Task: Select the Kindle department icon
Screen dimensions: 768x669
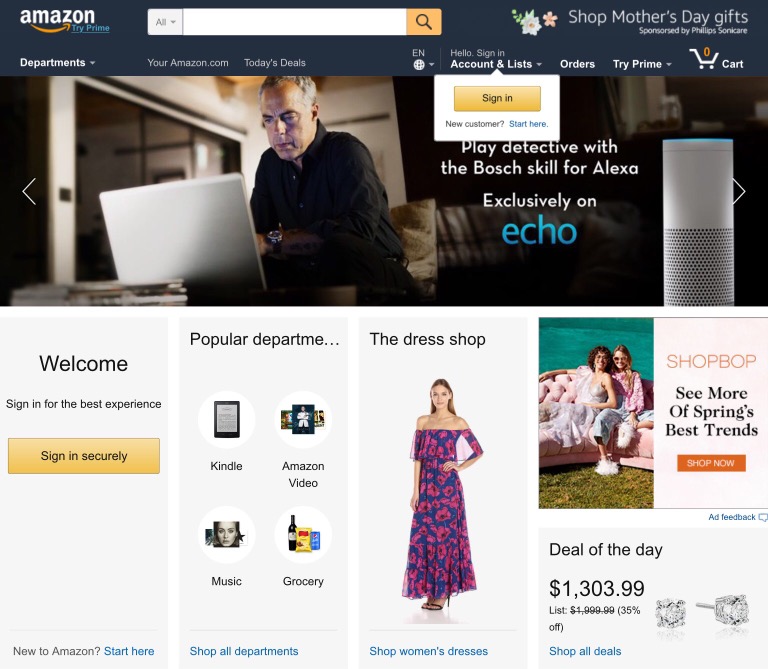Action: [226, 419]
